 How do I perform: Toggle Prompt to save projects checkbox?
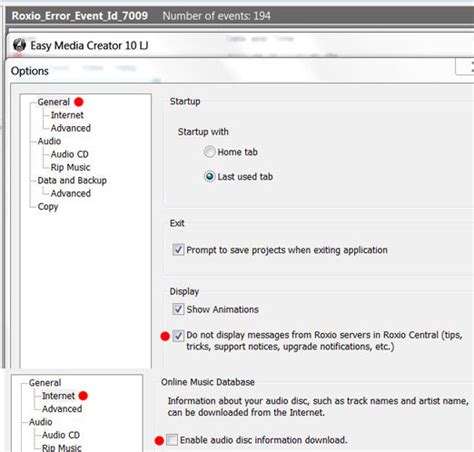coord(178,250)
